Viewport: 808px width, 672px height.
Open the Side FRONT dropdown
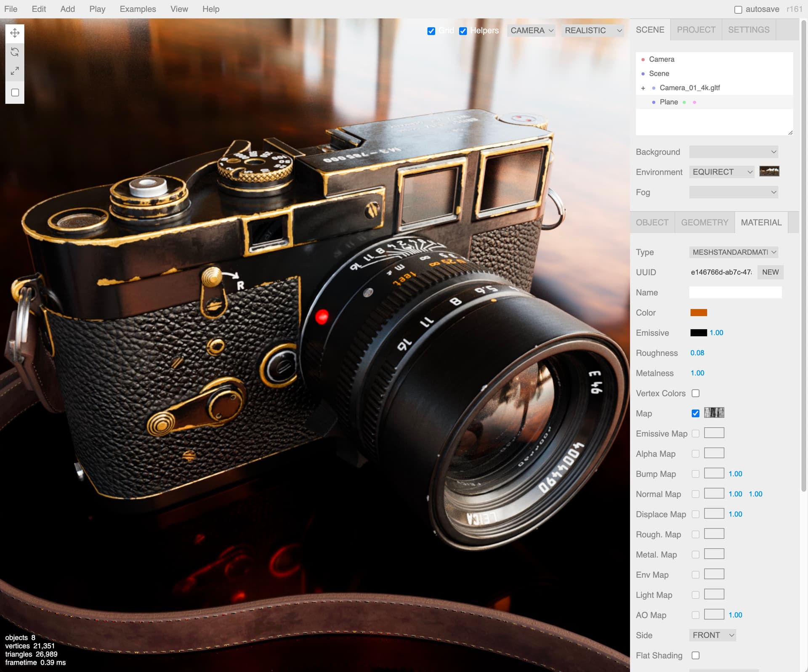pos(712,635)
